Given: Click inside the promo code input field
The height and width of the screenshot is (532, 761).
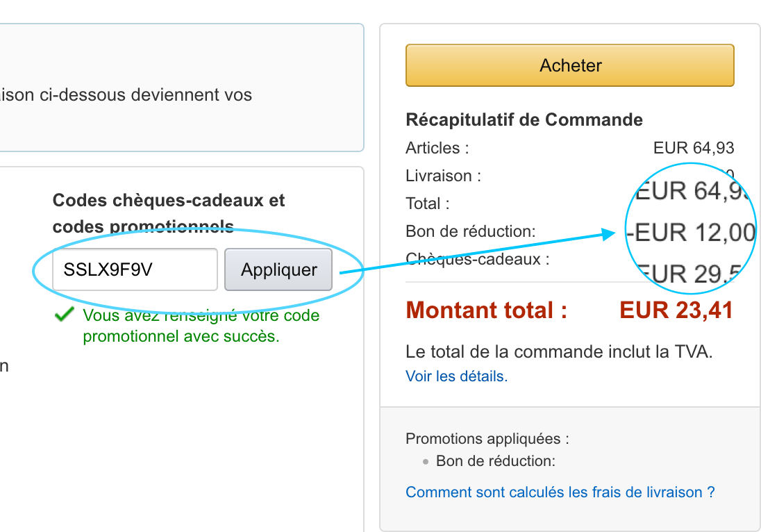Looking at the screenshot, I should coord(134,269).
